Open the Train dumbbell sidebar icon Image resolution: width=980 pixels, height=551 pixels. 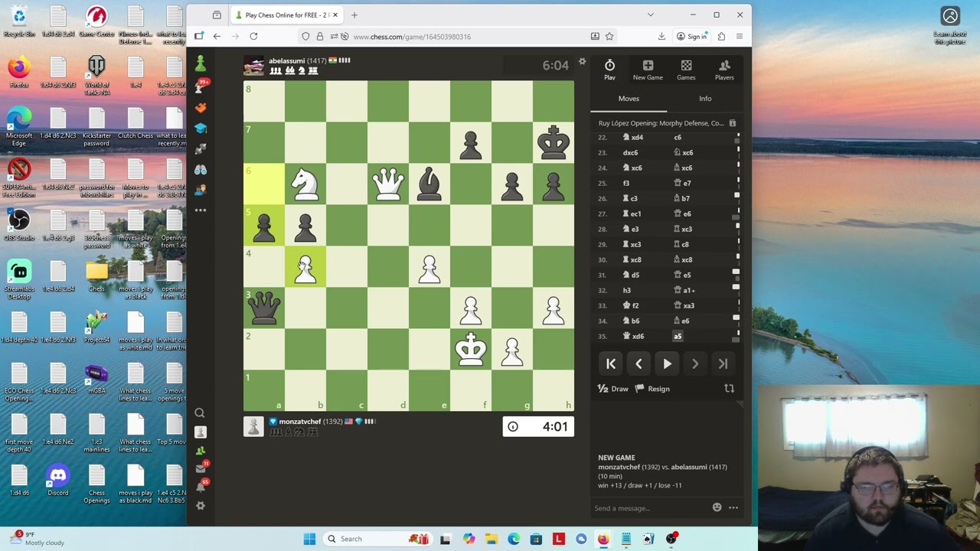click(201, 149)
